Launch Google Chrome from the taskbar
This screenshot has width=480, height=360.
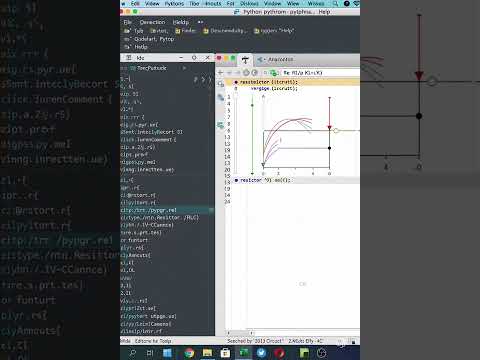189,353
